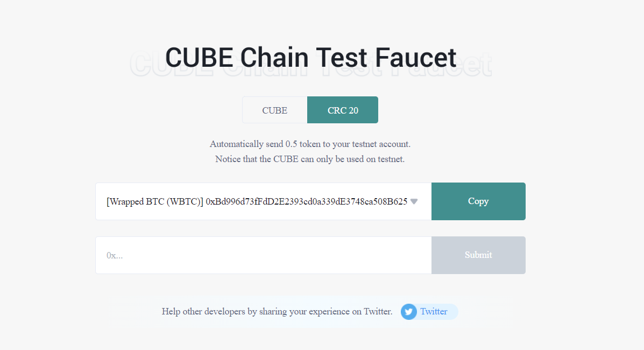Screen dimensions: 644x350
Task: Click the WBTC contract address 0xBd996d73…
Action: coord(306,201)
